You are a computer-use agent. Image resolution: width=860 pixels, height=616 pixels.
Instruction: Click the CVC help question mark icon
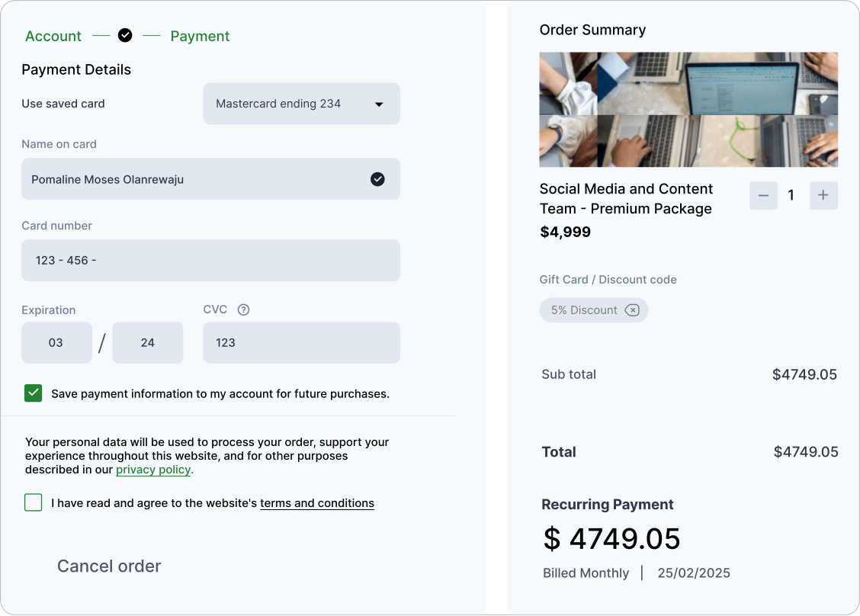tap(243, 310)
